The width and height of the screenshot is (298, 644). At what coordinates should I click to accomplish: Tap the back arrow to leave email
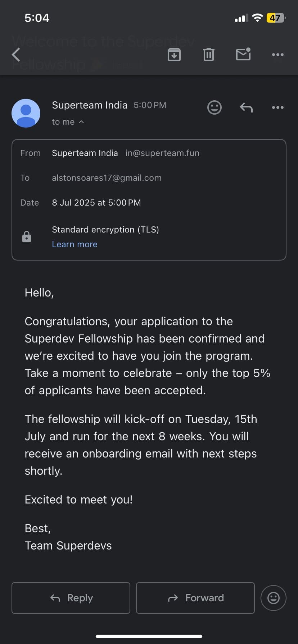pos(16,55)
